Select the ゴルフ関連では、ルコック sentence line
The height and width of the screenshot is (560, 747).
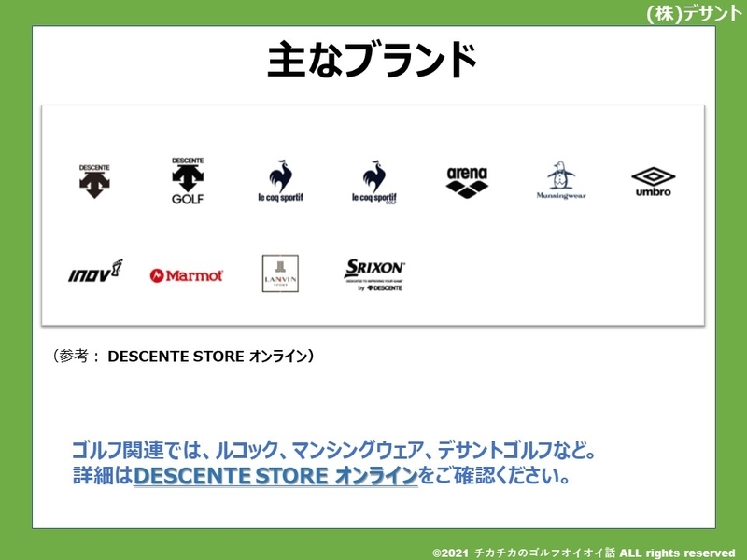334,450
